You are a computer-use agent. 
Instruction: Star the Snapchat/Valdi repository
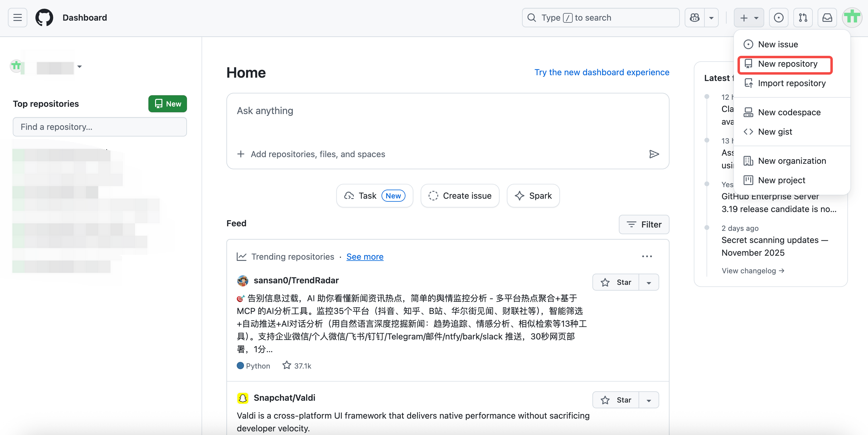616,400
